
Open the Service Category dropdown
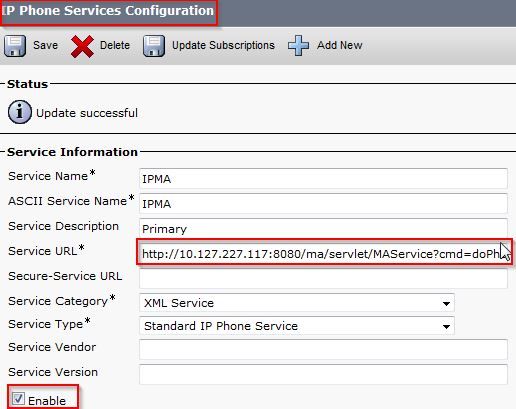point(297,303)
